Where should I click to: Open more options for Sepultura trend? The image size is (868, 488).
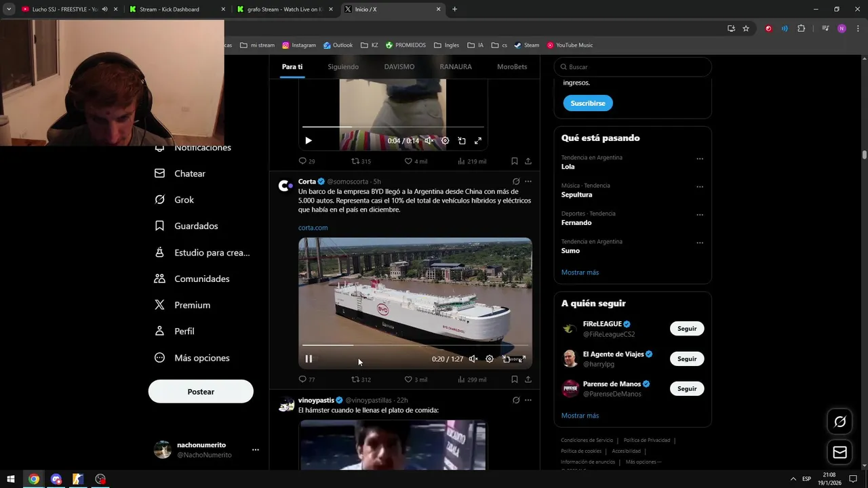point(700,186)
